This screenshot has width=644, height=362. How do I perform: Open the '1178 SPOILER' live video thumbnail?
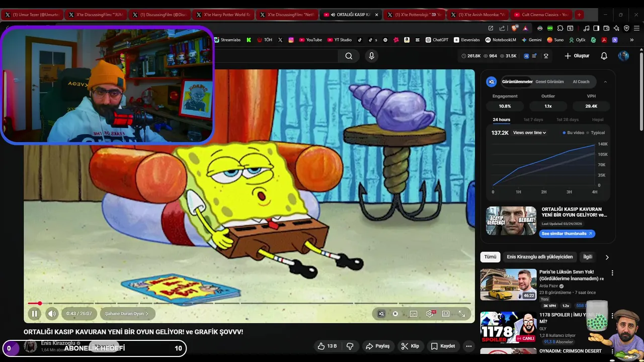pos(508,327)
